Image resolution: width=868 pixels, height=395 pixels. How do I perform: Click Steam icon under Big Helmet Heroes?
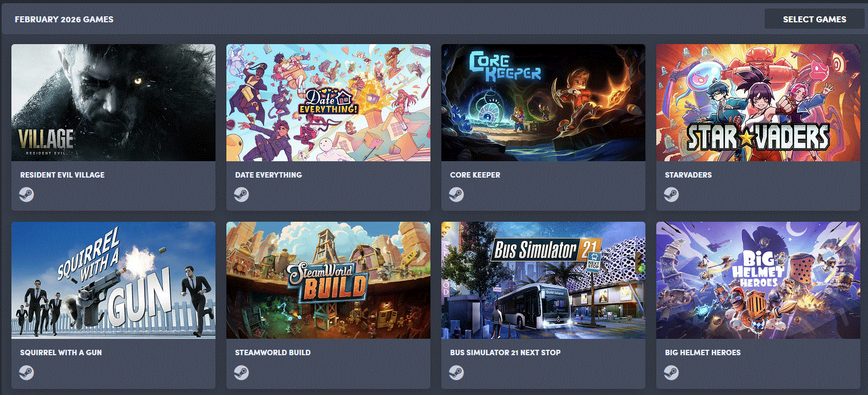click(672, 372)
